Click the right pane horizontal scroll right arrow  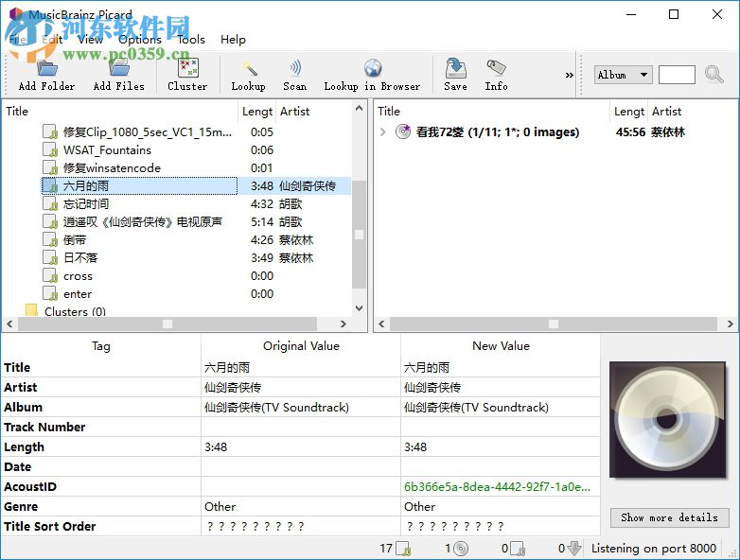click(731, 324)
